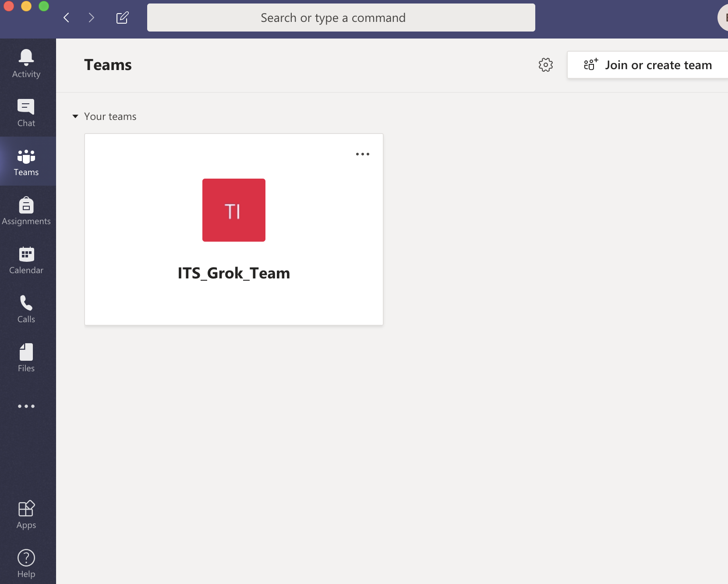Screen dimensions: 728x584
Task: Open Assignments in the sidebar
Action: pos(26,211)
